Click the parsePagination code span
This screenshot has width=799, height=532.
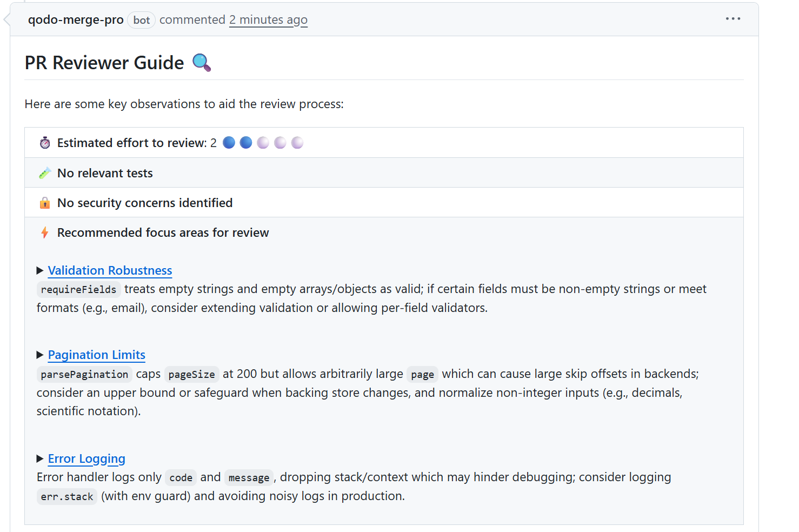tap(84, 374)
